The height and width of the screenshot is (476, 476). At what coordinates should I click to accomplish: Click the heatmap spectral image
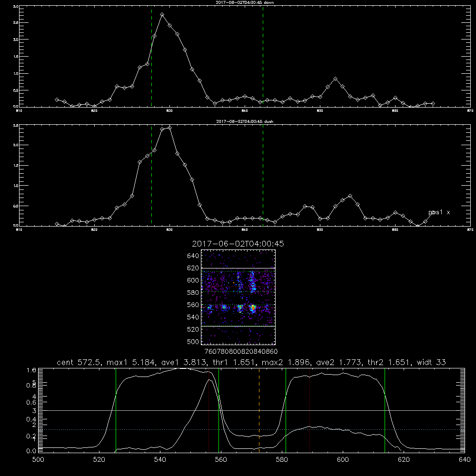pyautogui.click(x=238, y=297)
